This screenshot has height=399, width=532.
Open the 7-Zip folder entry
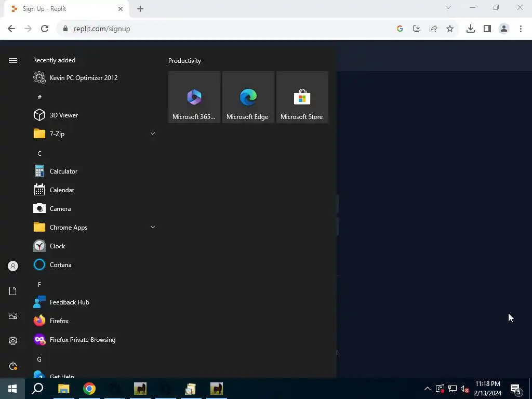coord(94,134)
